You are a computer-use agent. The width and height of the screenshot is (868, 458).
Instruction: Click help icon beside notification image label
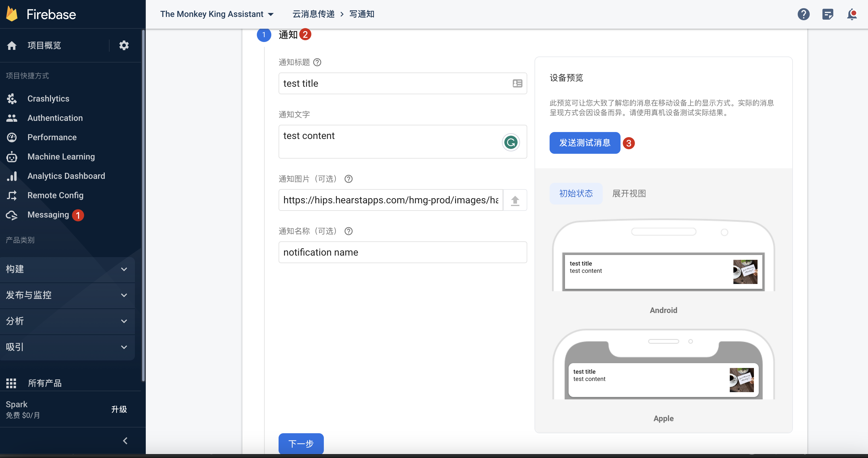click(348, 179)
